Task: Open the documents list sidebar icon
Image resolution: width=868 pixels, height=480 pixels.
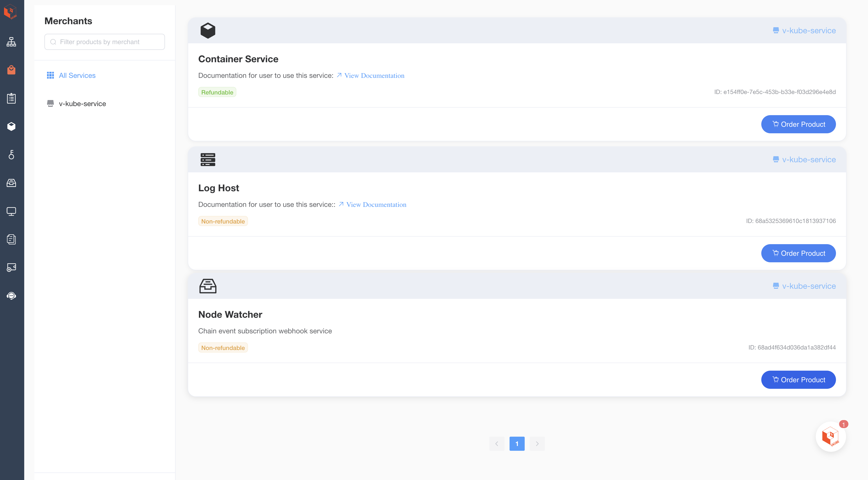Action: [x=11, y=239]
